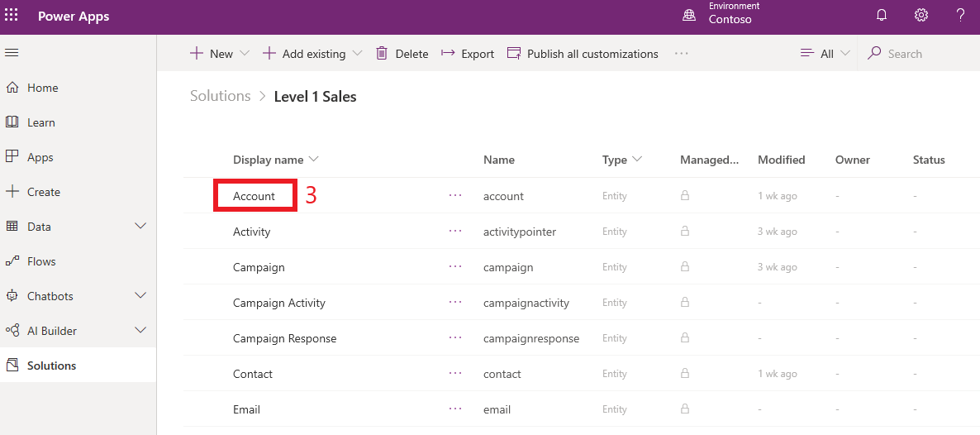Open the Activity entity
Screen dimensions: 980x435
[251, 232]
